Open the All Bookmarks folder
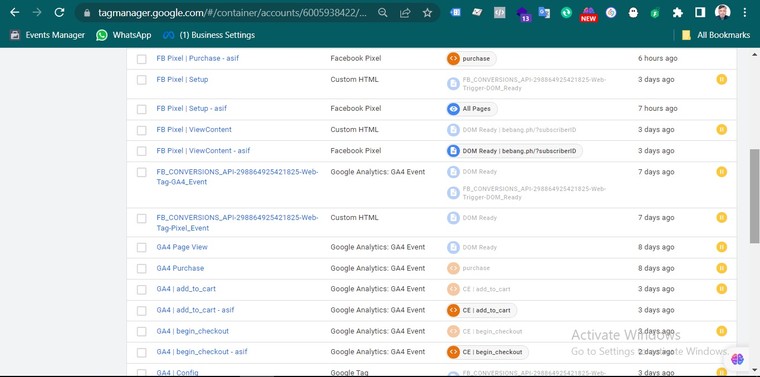This screenshot has height=377, width=760. (x=716, y=35)
